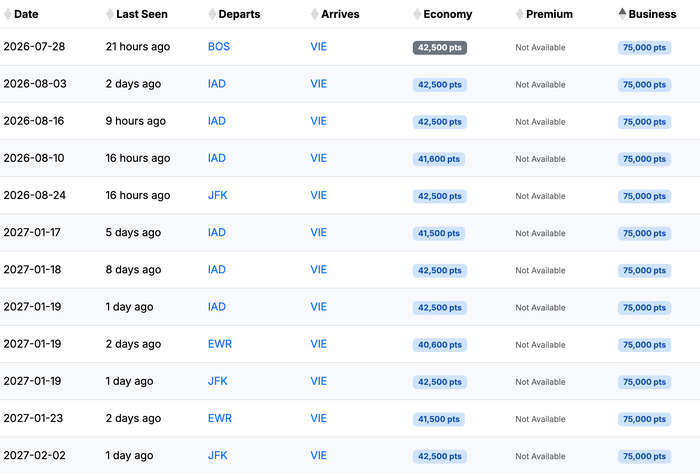The image size is (700, 473).
Task: Choose 75,000 pts Business on 2026-08-24
Action: coord(644,196)
